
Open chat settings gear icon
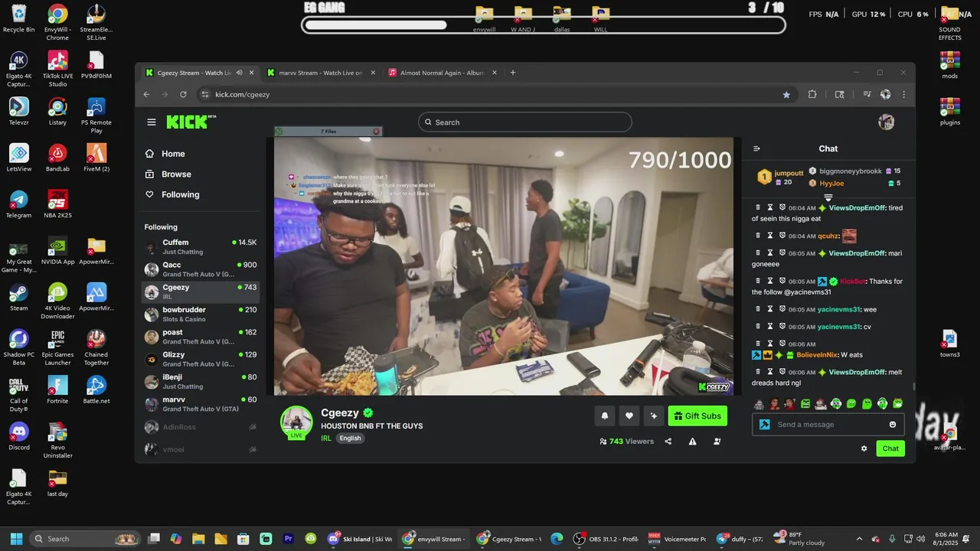click(864, 448)
